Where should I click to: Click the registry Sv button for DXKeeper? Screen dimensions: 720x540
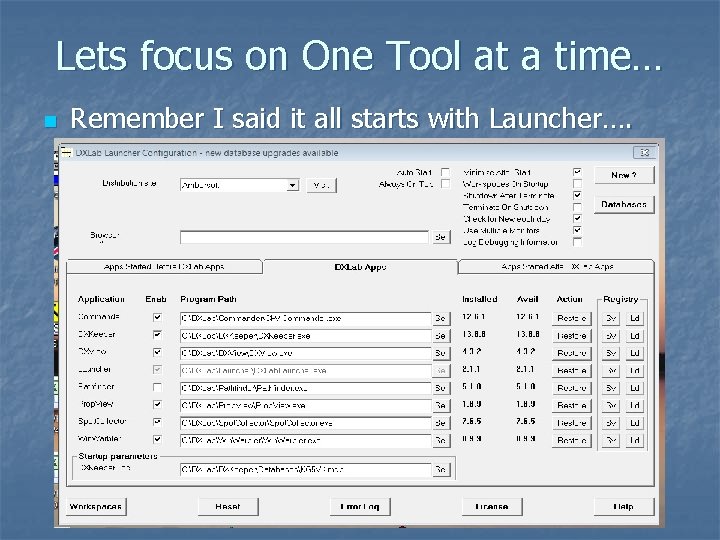611,336
